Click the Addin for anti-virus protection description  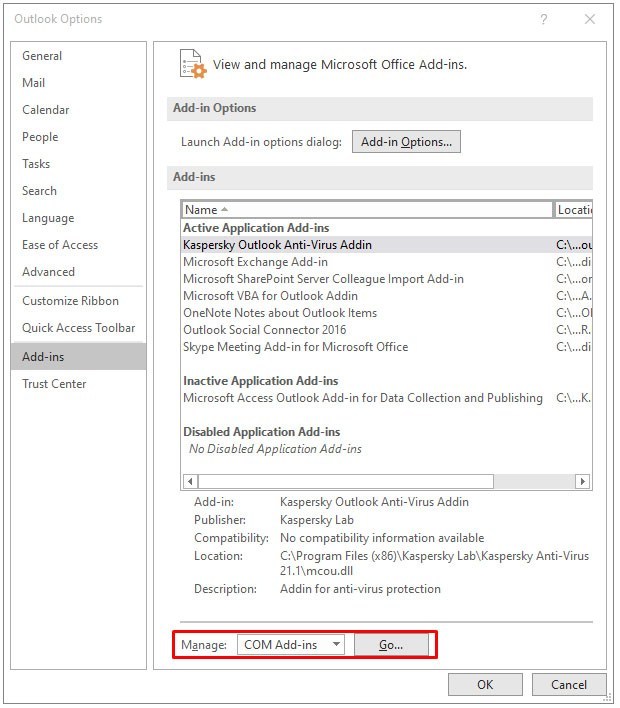(x=360, y=589)
